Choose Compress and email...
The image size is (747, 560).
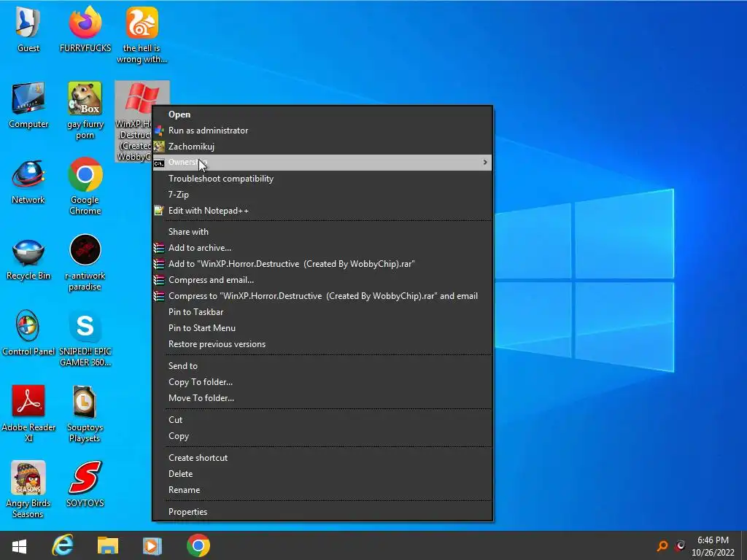point(322,280)
